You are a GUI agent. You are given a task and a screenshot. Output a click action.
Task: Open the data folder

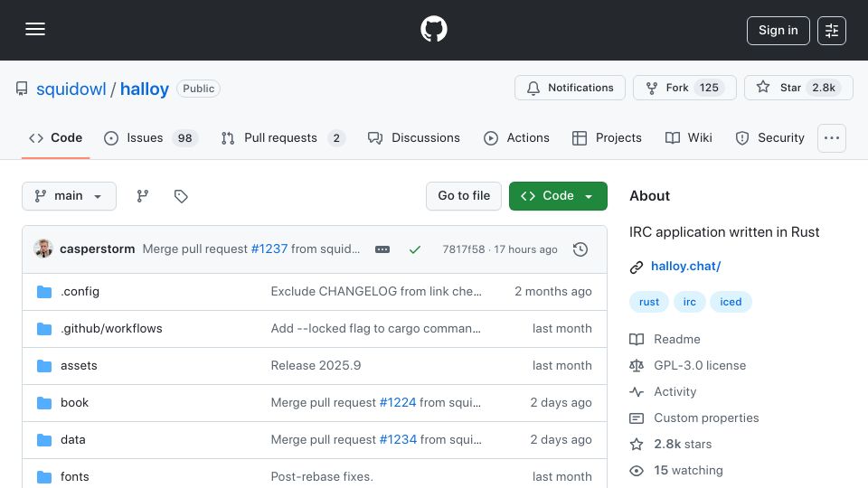coord(72,440)
